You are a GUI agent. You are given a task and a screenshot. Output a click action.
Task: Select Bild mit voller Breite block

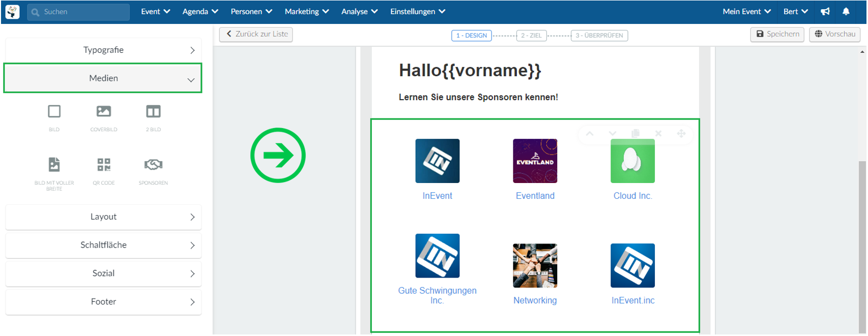[x=54, y=174]
